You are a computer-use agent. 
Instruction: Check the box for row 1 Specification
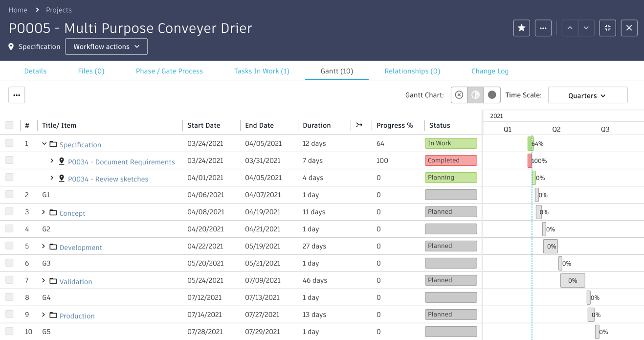coord(9,143)
